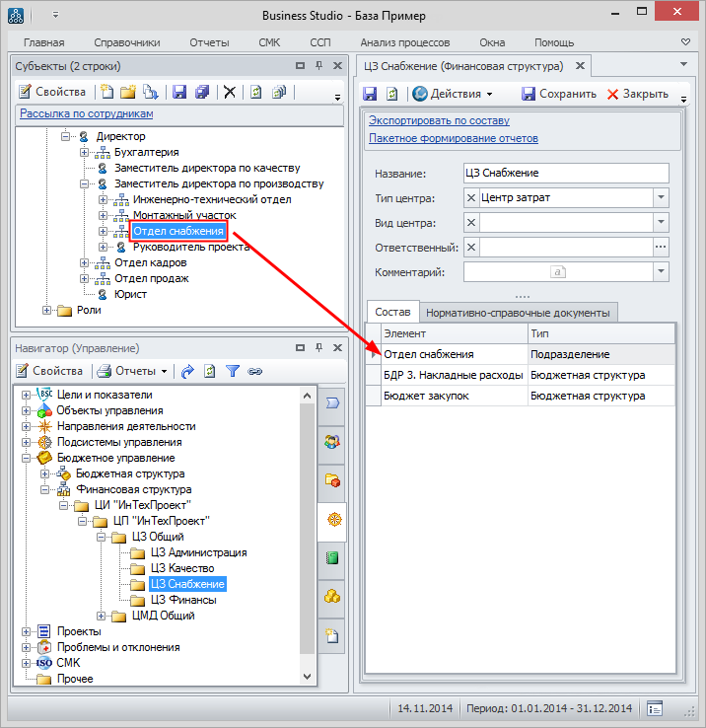Click the save all icon in the Subjects toolbar
This screenshot has width=706, height=728.
[202, 92]
